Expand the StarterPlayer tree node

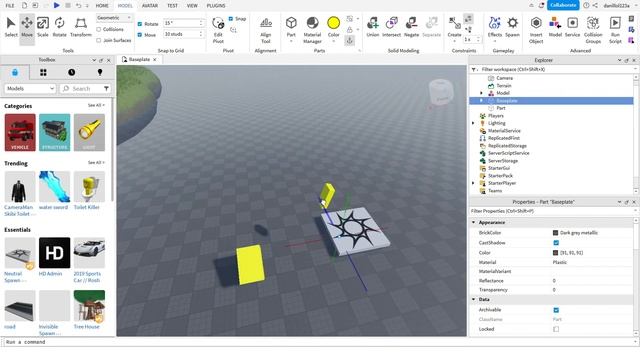coord(473,183)
